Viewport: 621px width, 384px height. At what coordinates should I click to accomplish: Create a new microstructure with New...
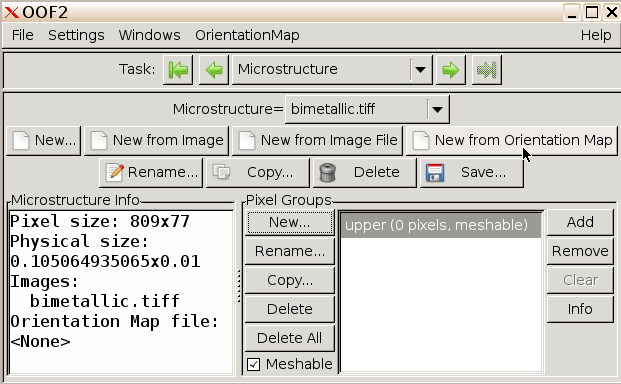44,141
